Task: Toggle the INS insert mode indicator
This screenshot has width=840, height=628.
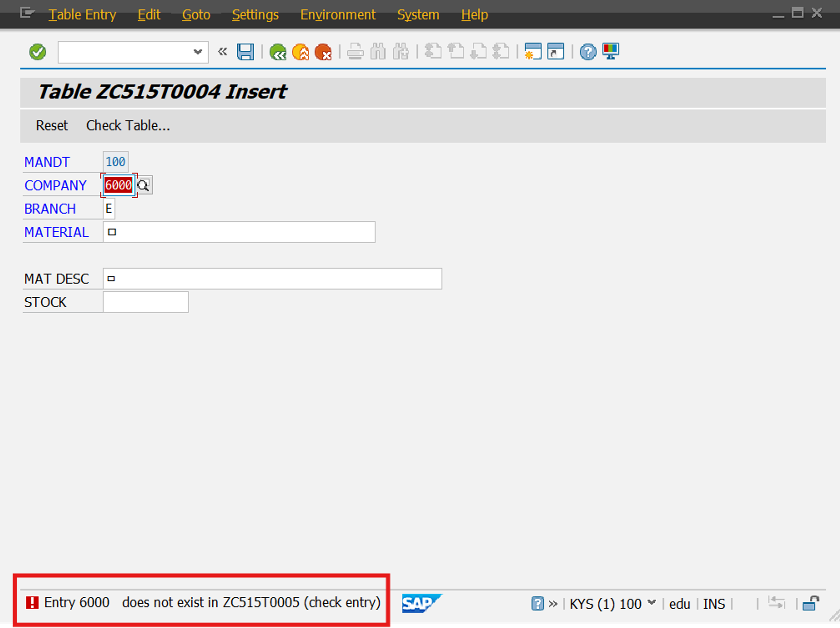Action: [x=714, y=604]
